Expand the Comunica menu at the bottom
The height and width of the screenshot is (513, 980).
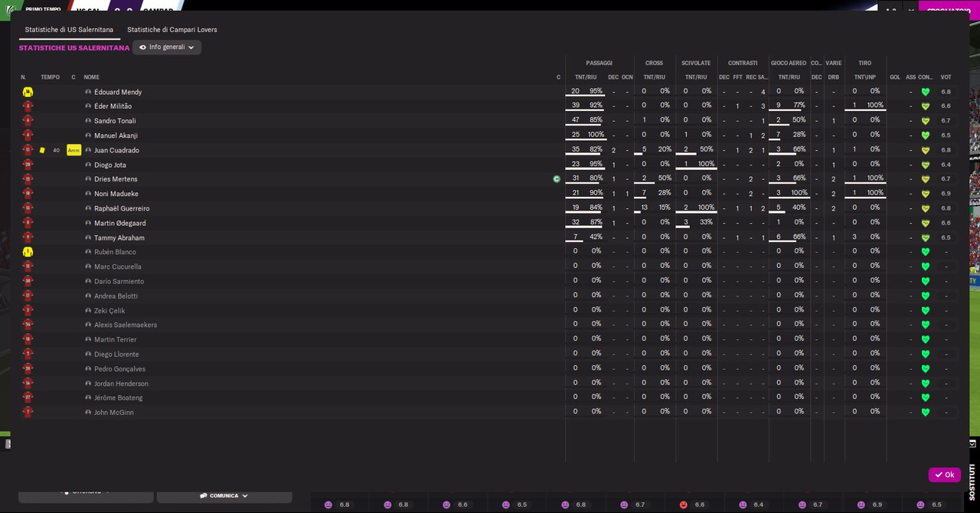click(224, 496)
